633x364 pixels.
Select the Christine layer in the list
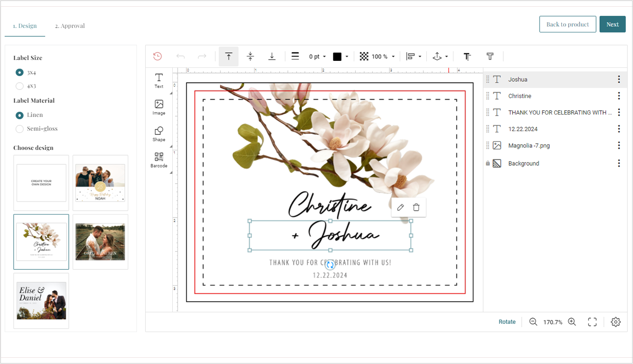[x=555, y=96]
